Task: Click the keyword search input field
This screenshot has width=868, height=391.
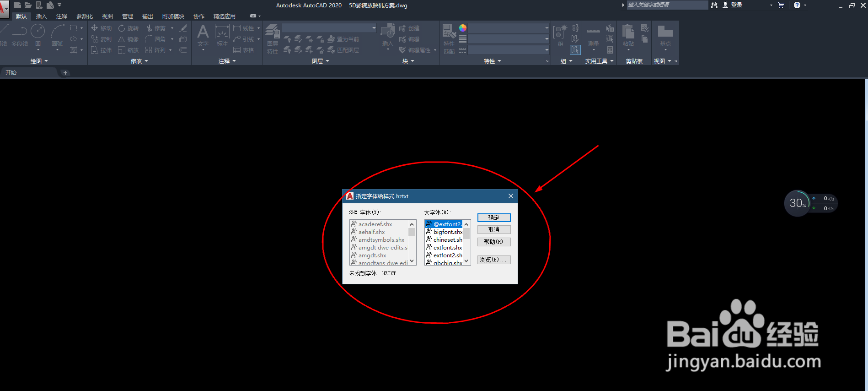Action: click(667, 5)
